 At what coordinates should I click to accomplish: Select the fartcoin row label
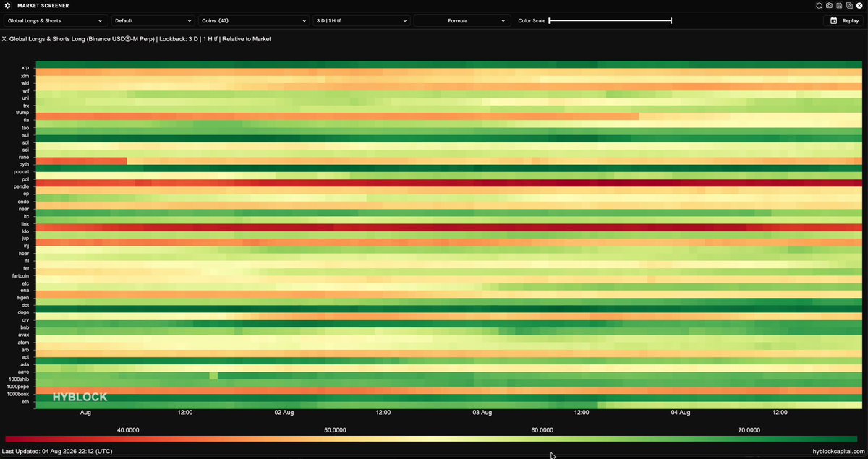(x=20, y=275)
